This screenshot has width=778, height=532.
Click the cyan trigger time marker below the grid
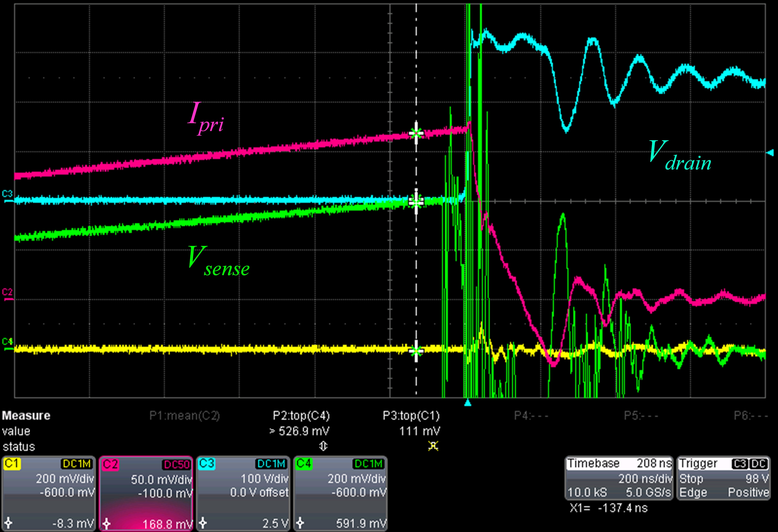(468, 403)
